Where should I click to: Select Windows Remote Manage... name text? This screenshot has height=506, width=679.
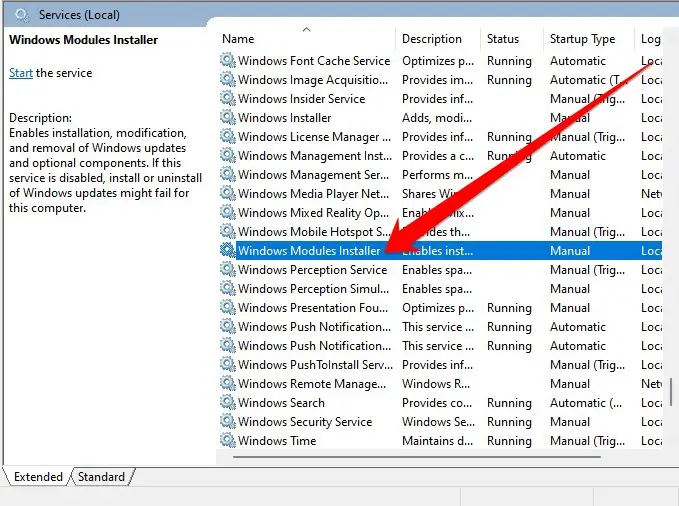312,384
